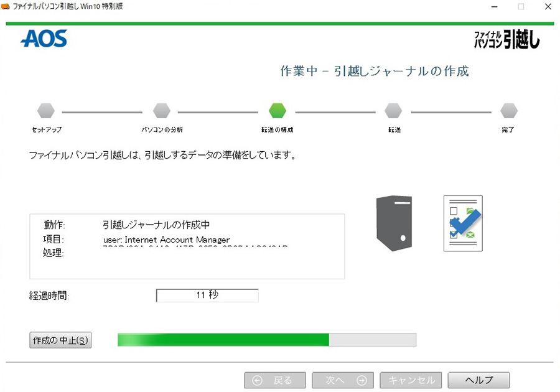Open help with the ヘルプ button
The width and height of the screenshot is (560, 392).
click(x=479, y=380)
